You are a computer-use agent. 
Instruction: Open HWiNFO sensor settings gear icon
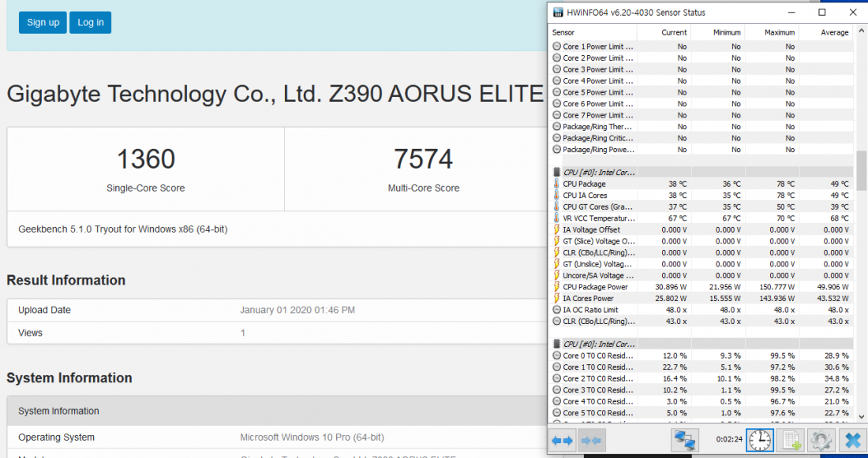click(x=821, y=441)
